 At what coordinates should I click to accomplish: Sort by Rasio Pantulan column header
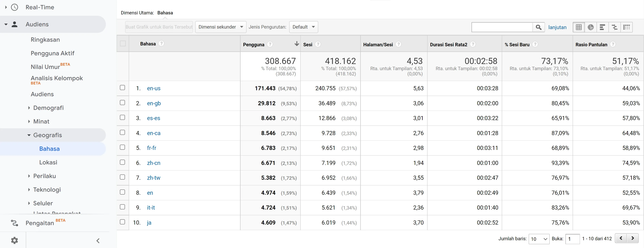click(591, 44)
